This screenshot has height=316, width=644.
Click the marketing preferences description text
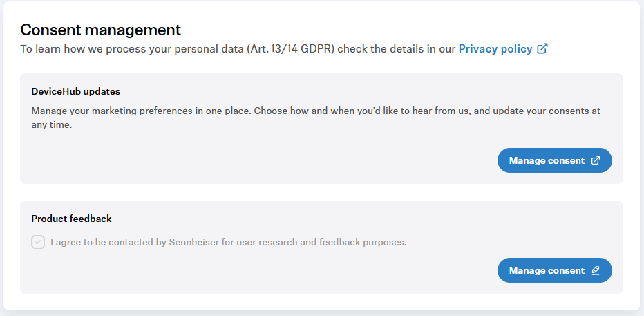coord(316,118)
